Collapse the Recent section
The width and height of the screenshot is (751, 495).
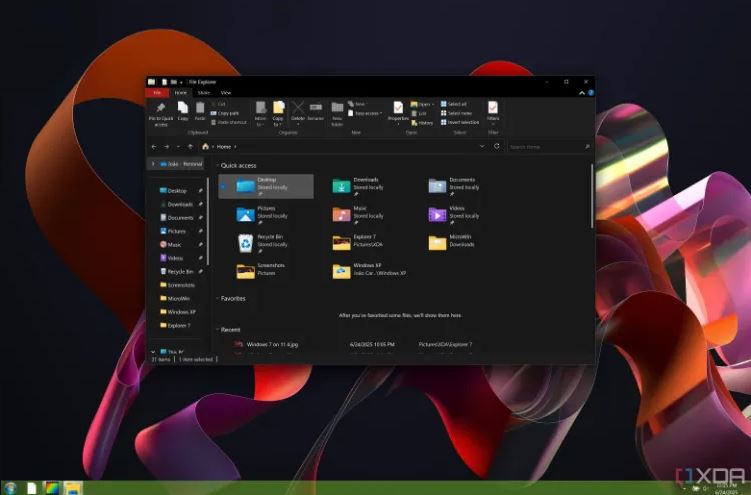217,329
